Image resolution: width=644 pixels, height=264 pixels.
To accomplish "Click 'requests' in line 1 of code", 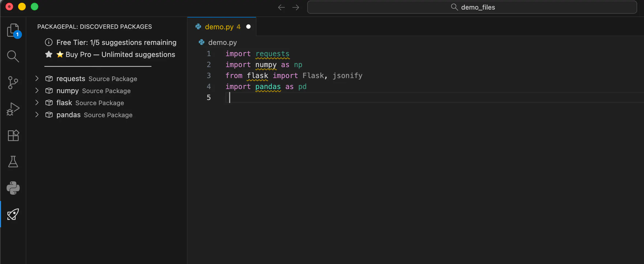I will [x=272, y=54].
